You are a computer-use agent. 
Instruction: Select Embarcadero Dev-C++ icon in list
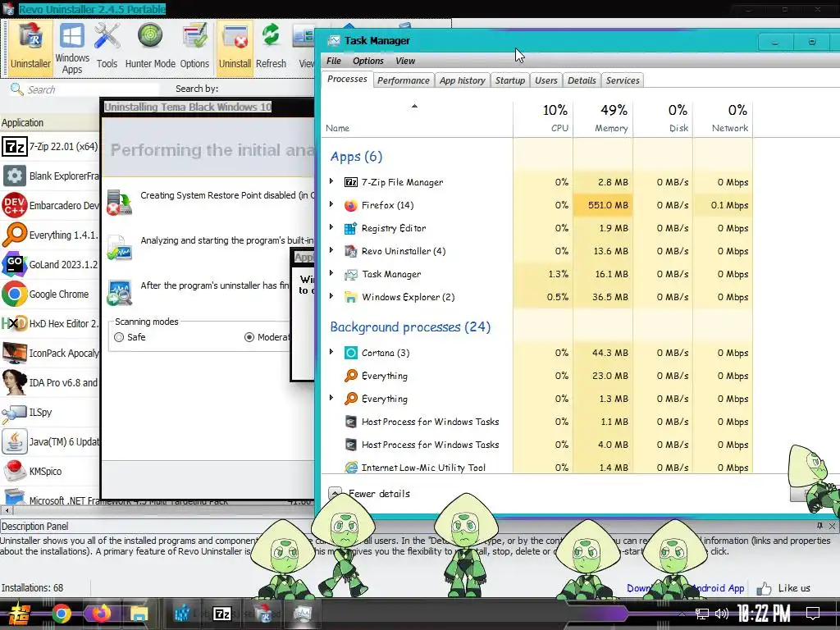(x=15, y=205)
